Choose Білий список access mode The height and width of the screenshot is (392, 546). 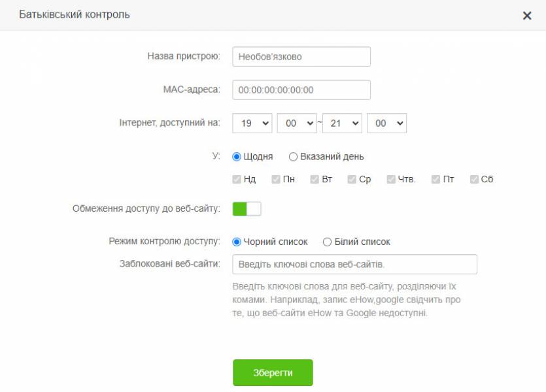click(x=327, y=242)
